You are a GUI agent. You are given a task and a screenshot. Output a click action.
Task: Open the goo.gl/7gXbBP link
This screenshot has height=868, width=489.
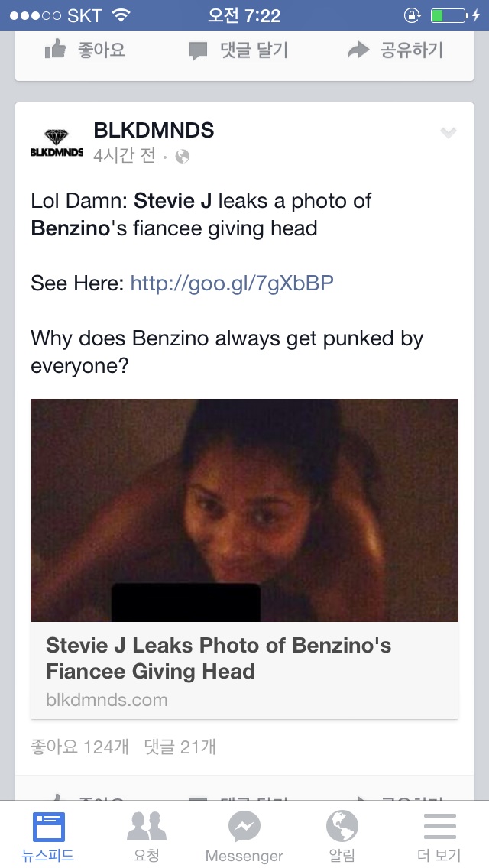point(232,283)
